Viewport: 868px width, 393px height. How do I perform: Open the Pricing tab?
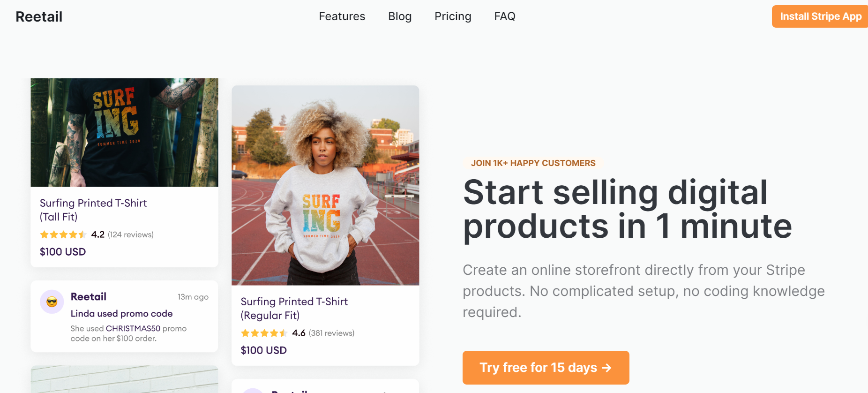[x=453, y=16]
